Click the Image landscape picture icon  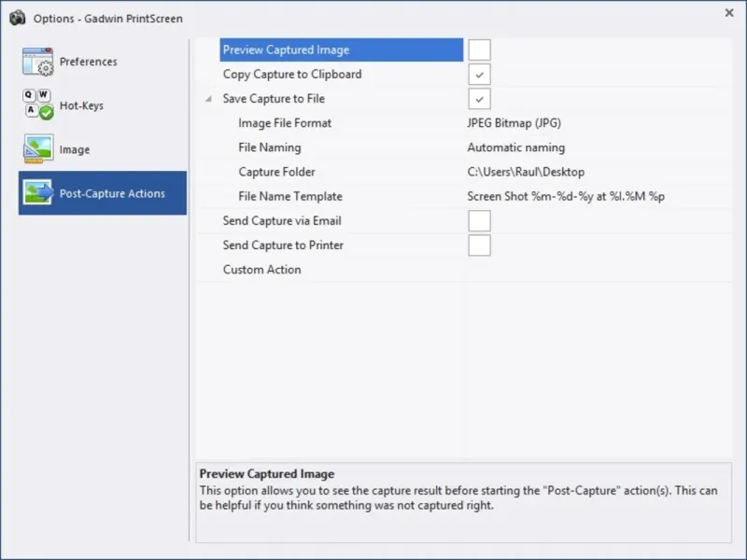[x=38, y=149]
